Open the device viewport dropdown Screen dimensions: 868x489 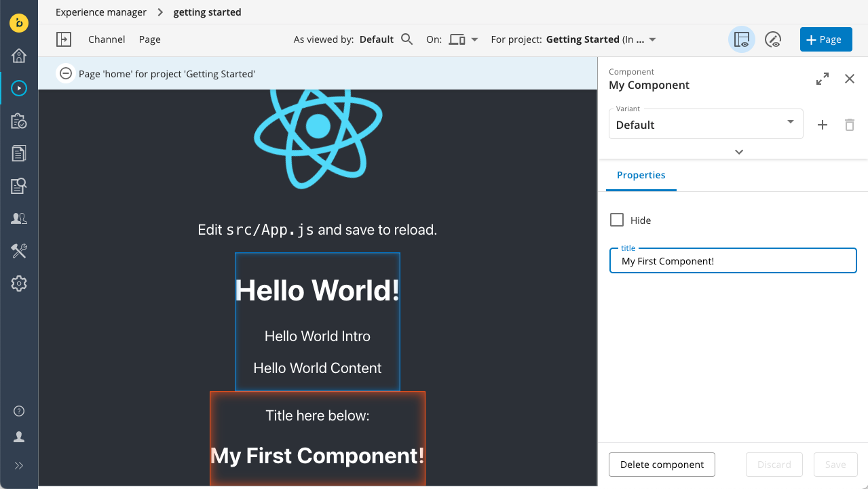pyautogui.click(x=464, y=39)
